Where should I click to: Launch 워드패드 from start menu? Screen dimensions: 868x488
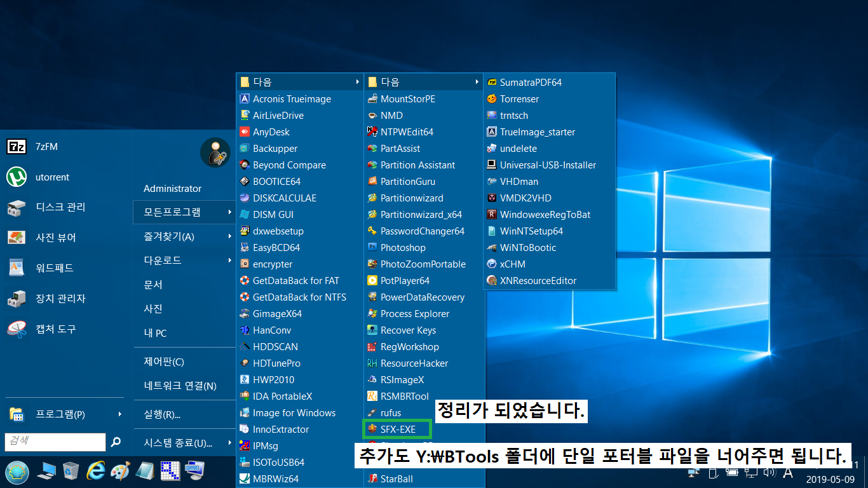41,268
